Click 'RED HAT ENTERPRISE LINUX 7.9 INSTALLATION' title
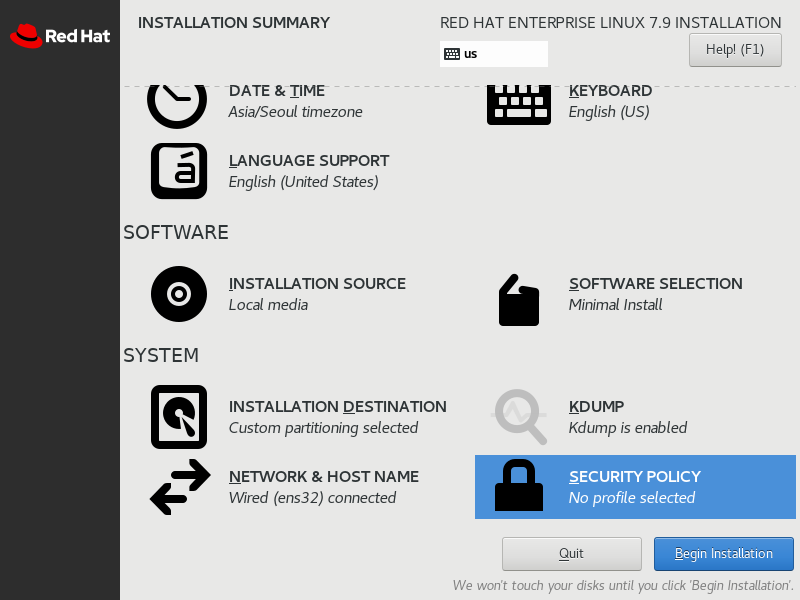 click(610, 23)
